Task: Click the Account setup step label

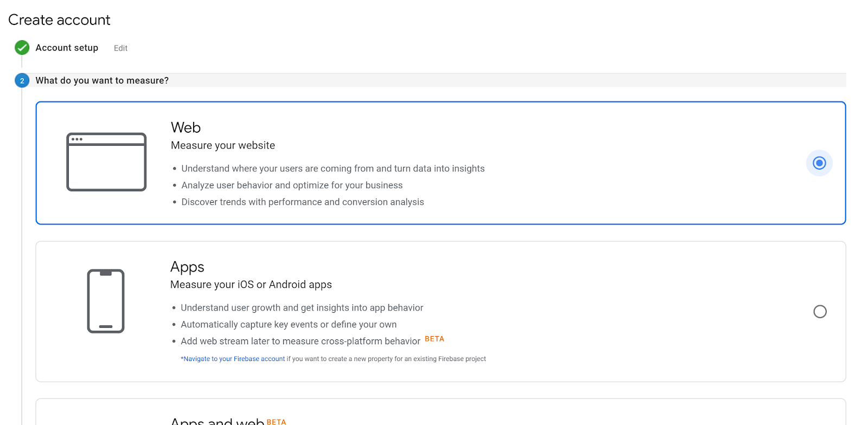Action: 67,48
